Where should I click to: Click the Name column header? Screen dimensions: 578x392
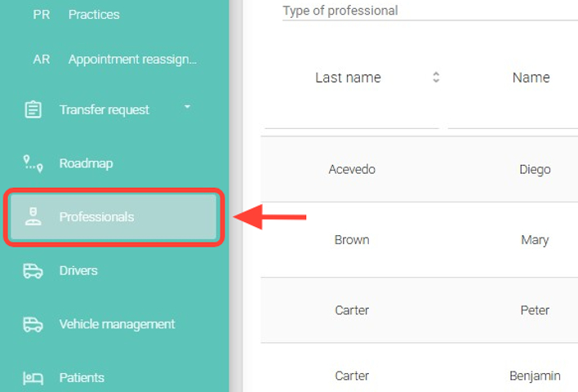[x=531, y=78]
